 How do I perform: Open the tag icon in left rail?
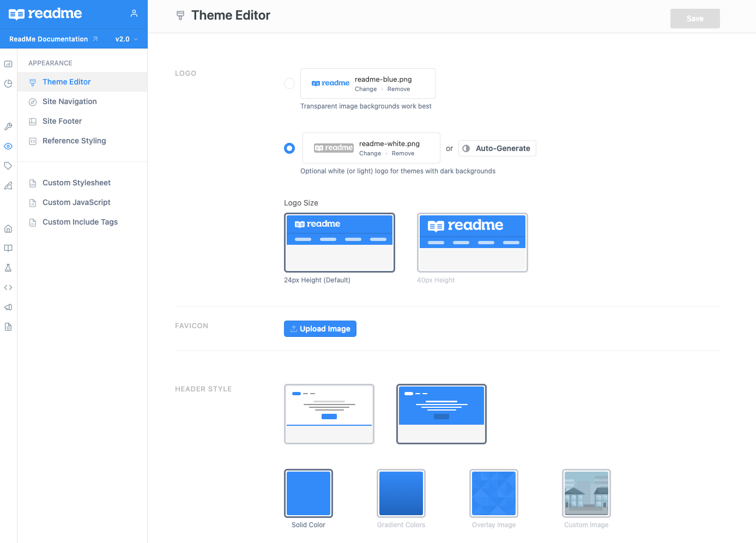8,166
